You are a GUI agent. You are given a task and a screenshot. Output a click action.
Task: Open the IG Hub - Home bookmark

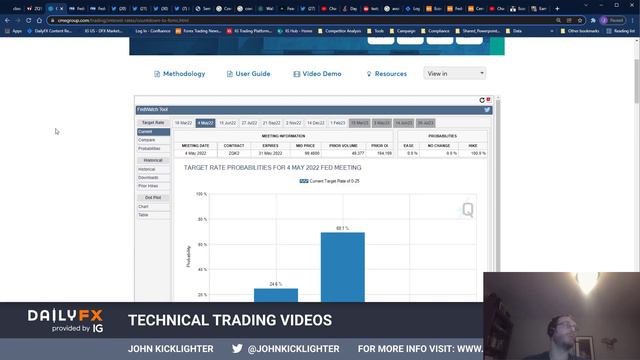click(x=295, y=31)
